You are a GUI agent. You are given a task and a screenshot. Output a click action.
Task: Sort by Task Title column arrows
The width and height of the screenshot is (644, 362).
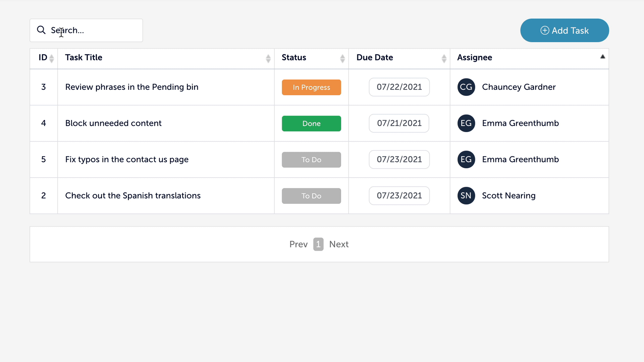click(268, 59)
